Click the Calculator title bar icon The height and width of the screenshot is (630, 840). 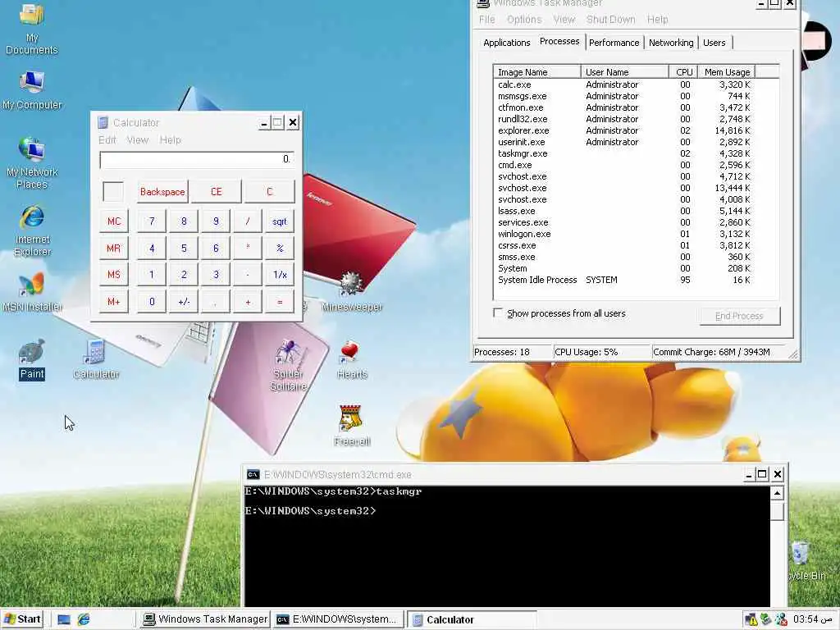click(103, 123)
